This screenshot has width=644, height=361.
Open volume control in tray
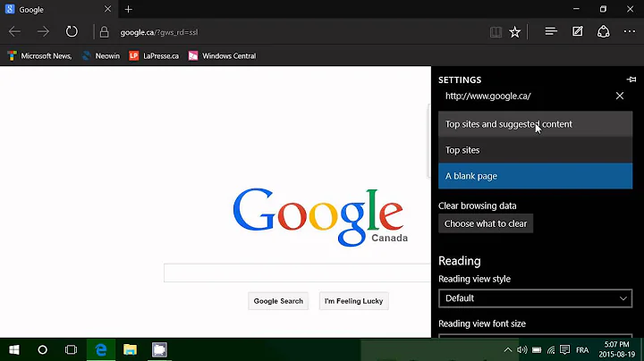(522, 350)
